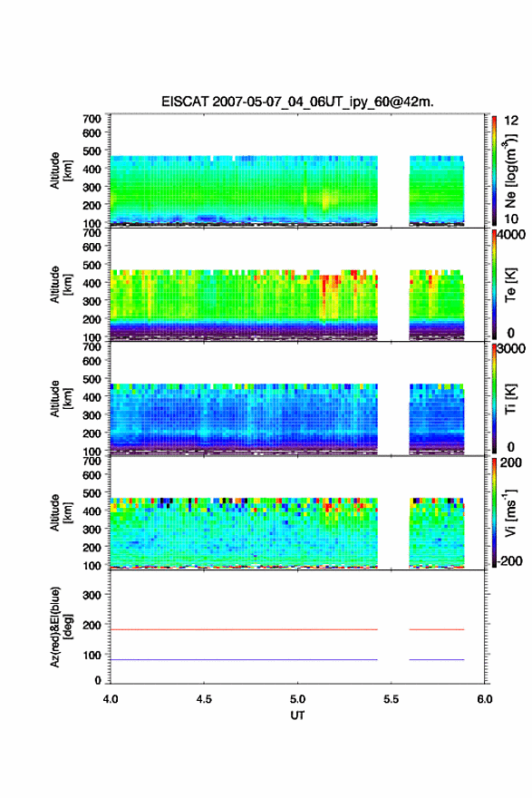Image resolution: width=532 pixels, height=798 pixels.
Task: Click the Te color scale bar
Action: point(494,285)
